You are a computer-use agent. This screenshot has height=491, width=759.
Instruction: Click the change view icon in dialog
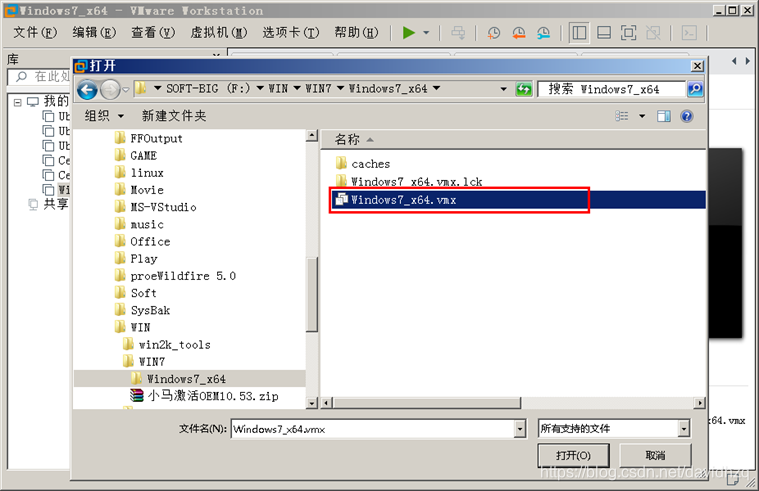622,116
